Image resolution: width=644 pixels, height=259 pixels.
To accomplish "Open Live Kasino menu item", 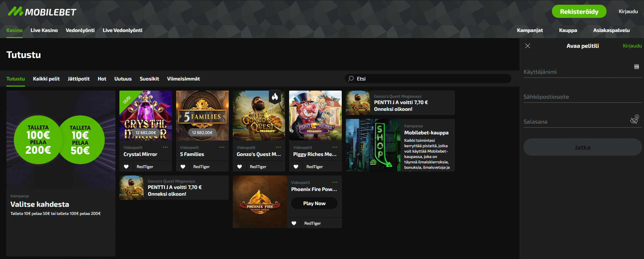I will (44, 30).
